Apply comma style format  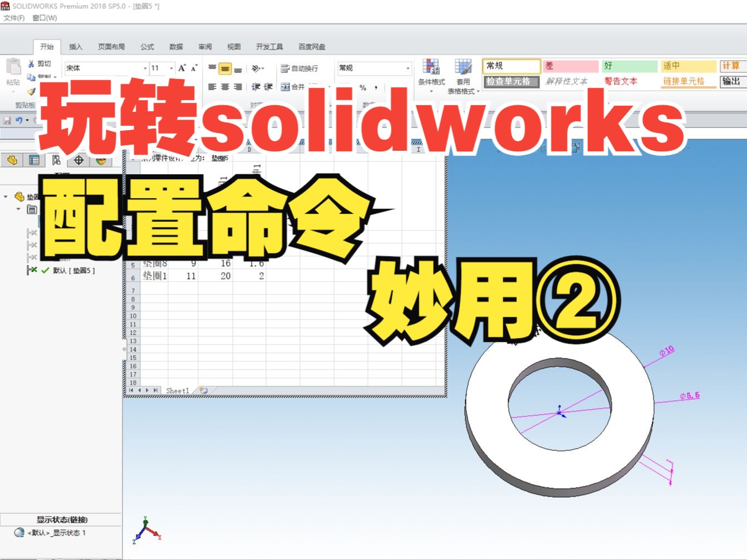pos(376,87)
